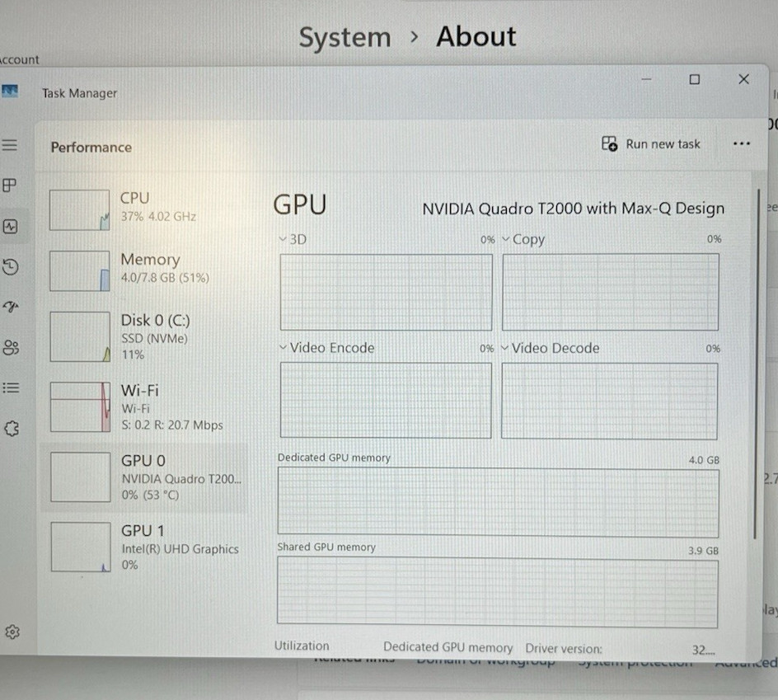
Task: Open the Video Encode graph dropdown
Action: (x=326, y=347)
